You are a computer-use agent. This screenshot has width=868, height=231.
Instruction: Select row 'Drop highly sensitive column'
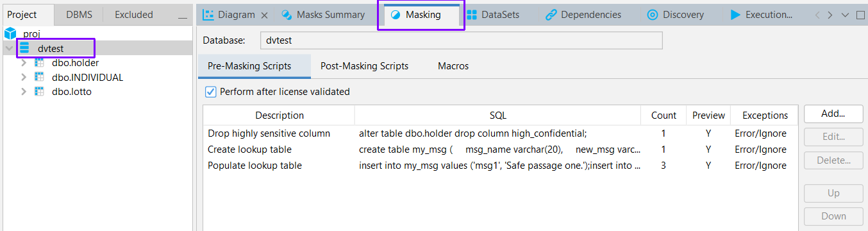(501, 133)
